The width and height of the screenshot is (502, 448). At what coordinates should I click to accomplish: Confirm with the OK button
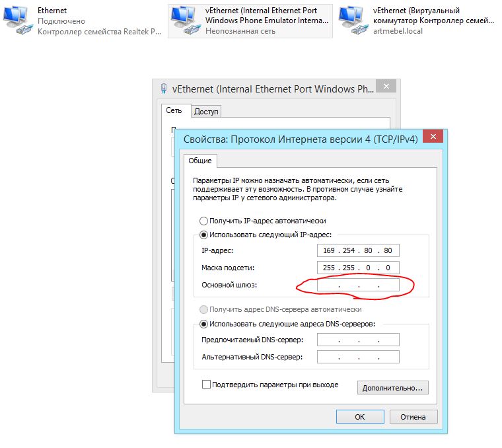tap(360, 417)
